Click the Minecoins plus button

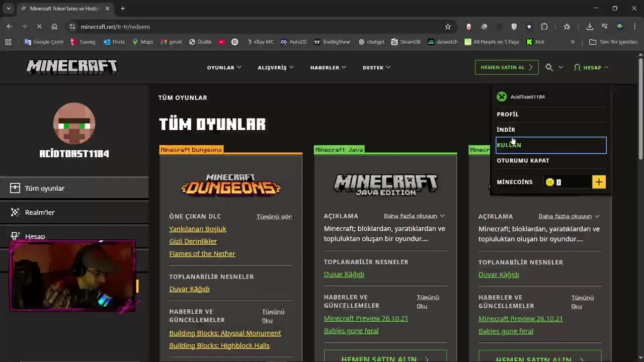tap(599, 182)
